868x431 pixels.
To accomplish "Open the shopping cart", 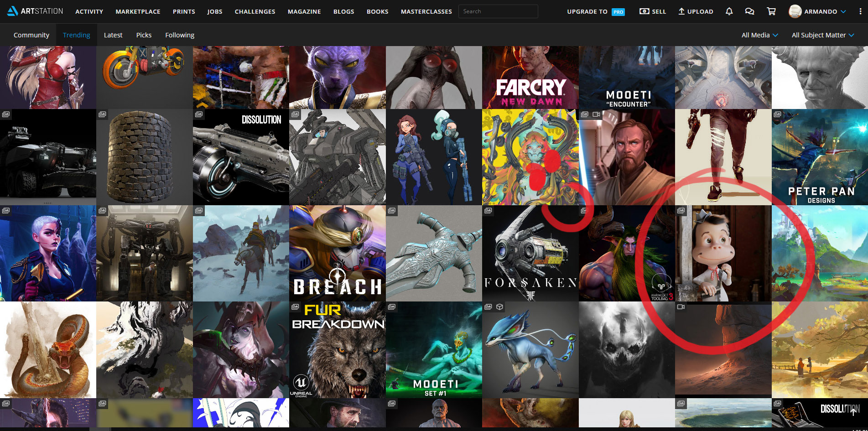I will pyautogui.click(x=771, y=11).
